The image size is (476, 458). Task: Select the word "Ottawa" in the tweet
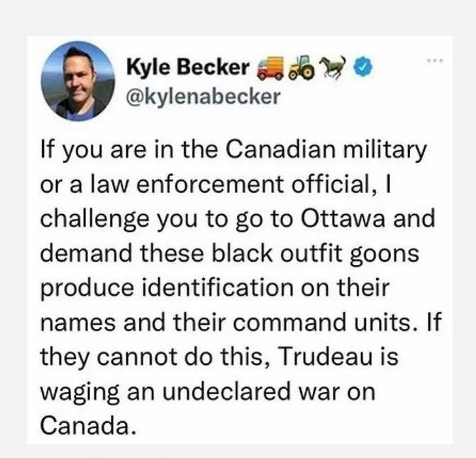pos(343,218)
